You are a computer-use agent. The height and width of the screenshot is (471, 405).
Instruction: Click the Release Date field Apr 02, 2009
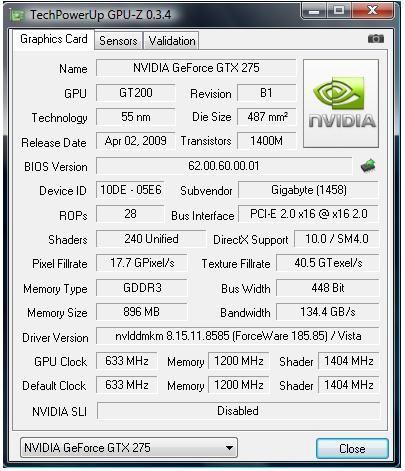pyautogui.click(x=136, y=141)
